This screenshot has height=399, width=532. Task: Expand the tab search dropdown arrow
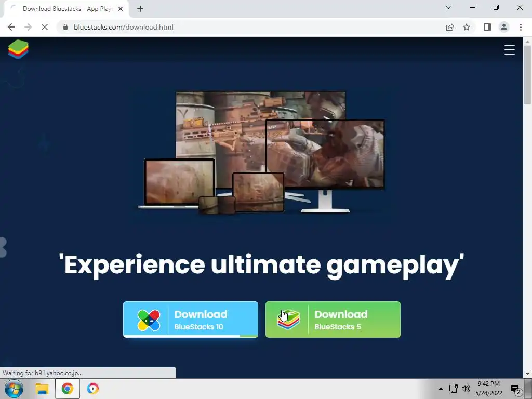point(448,7)
